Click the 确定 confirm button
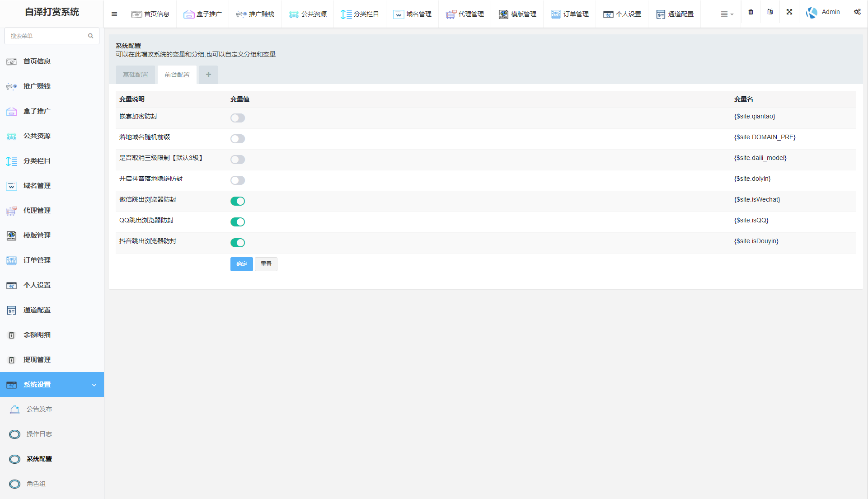Screen dimensions: 868x499 click(241, 264)
